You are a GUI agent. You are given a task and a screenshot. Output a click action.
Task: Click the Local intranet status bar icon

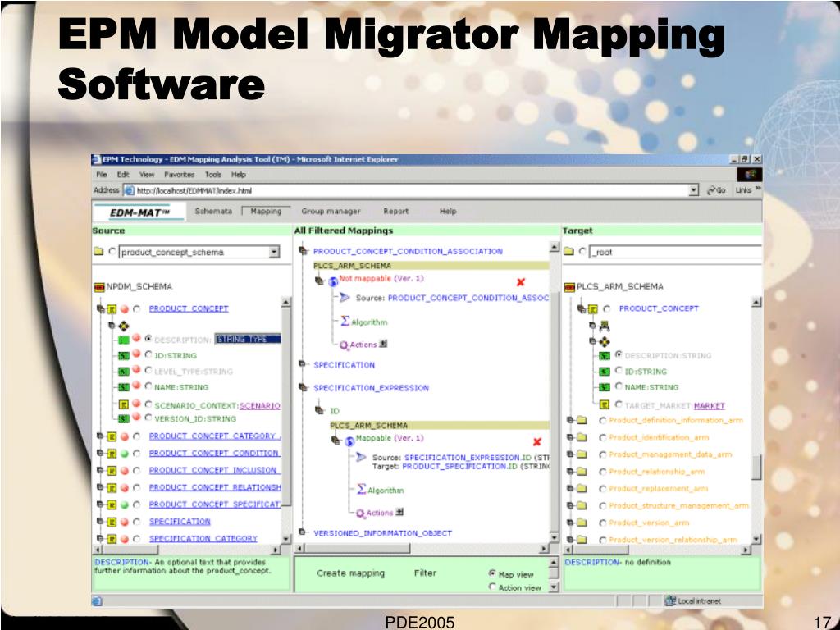point(670,600)
